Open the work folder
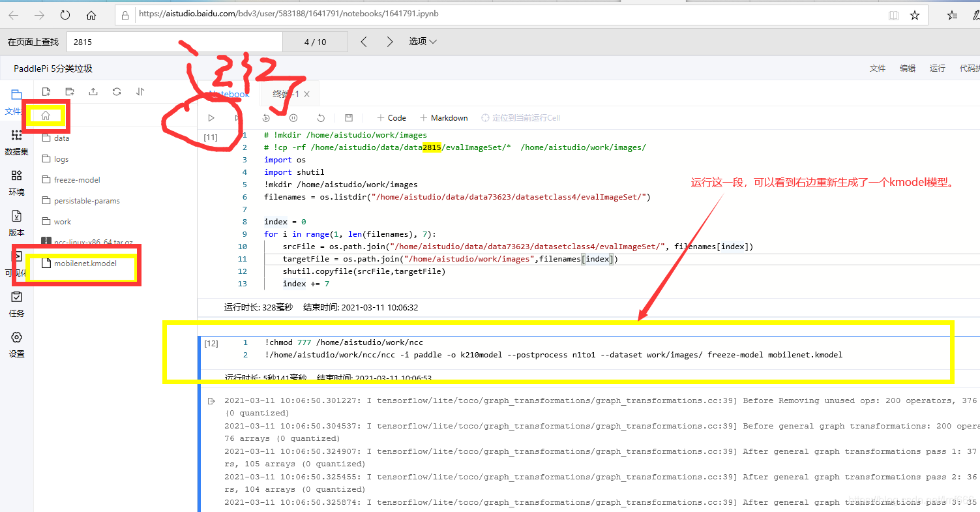This screenshot has height=512, width=980. 63,222
